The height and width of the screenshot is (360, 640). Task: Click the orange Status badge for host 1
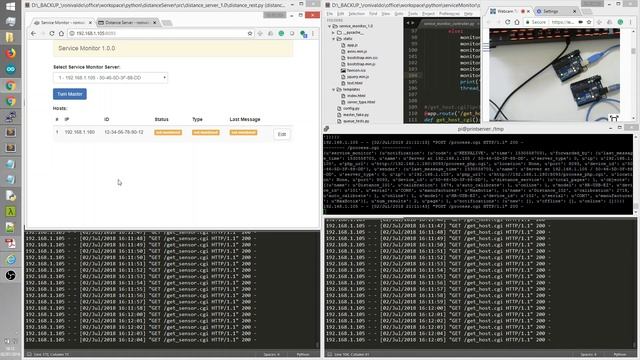(168, 132)
